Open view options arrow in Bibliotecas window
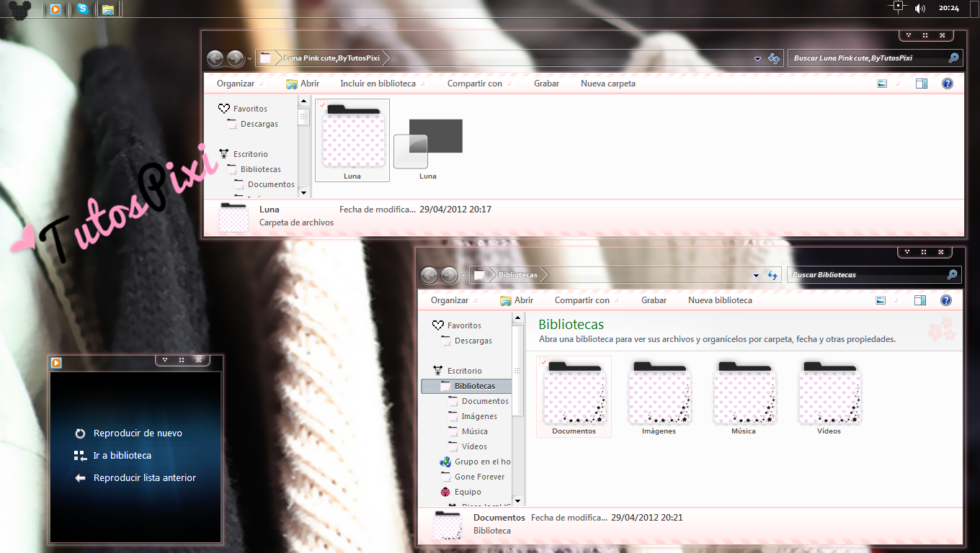Image resolution: width=980 pixels, height=553 pixels. point(897,300)
